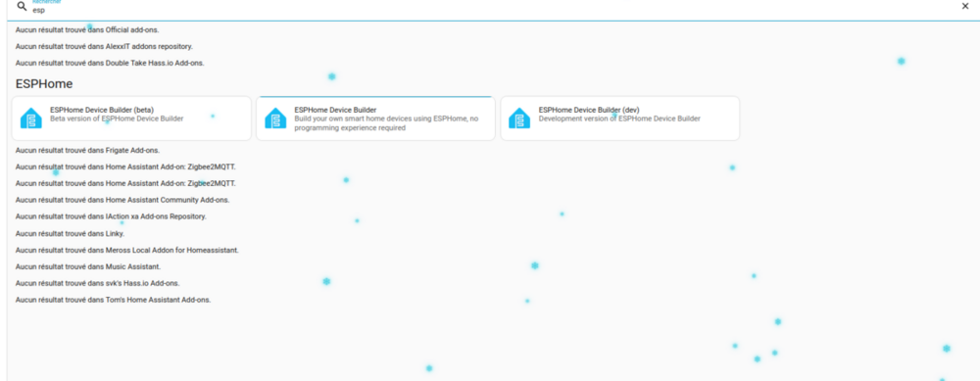Click the no-result line for Double Take Hass.io
The height and width of the screenshot is (381, 980).
click(110, 63)
